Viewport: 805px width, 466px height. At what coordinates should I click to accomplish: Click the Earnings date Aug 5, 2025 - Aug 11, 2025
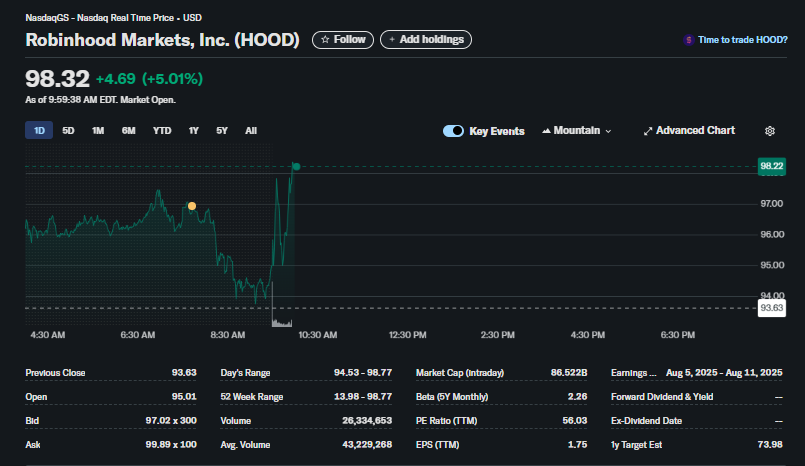click(x=724, y=373)
